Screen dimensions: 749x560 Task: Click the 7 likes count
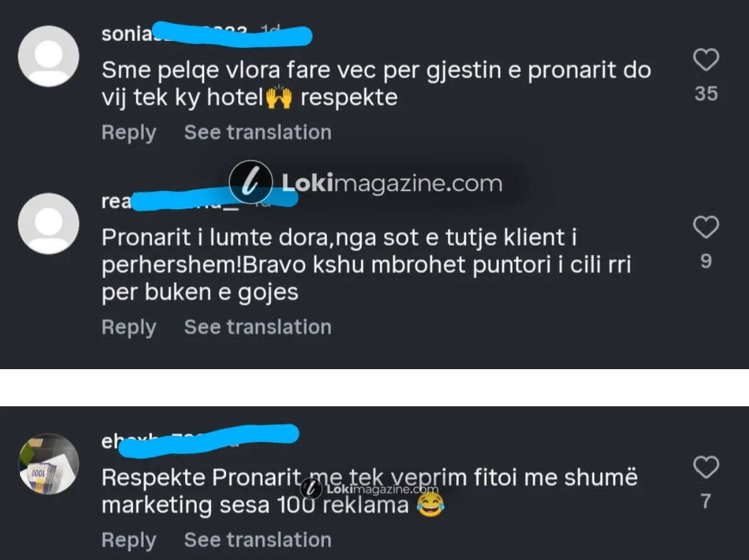pos(706,501)
